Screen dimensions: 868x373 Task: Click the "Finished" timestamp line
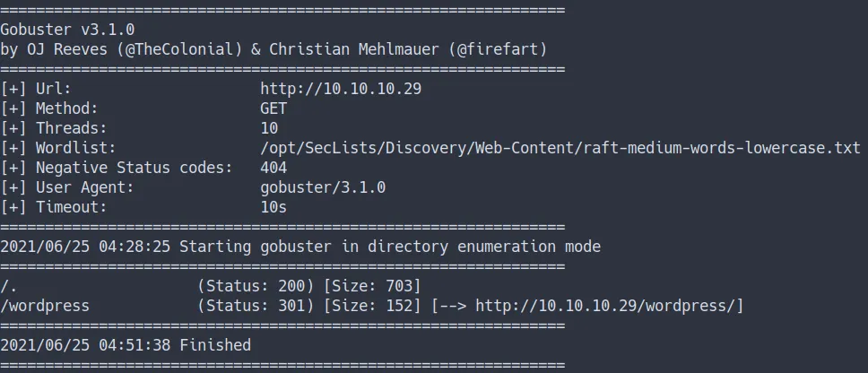pyautogui.click(x=126, y=345)
